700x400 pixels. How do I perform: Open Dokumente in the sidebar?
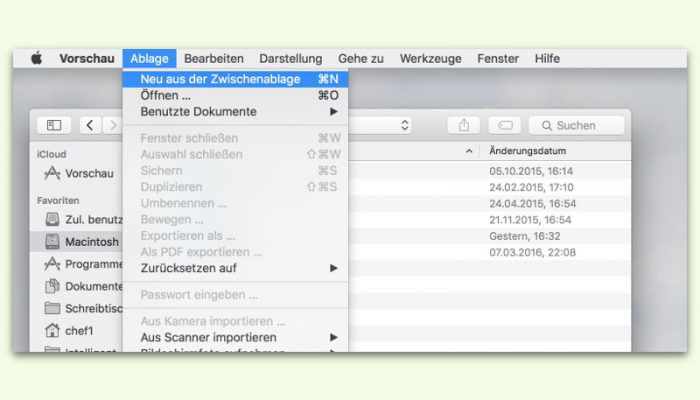[x=76, y=286]
